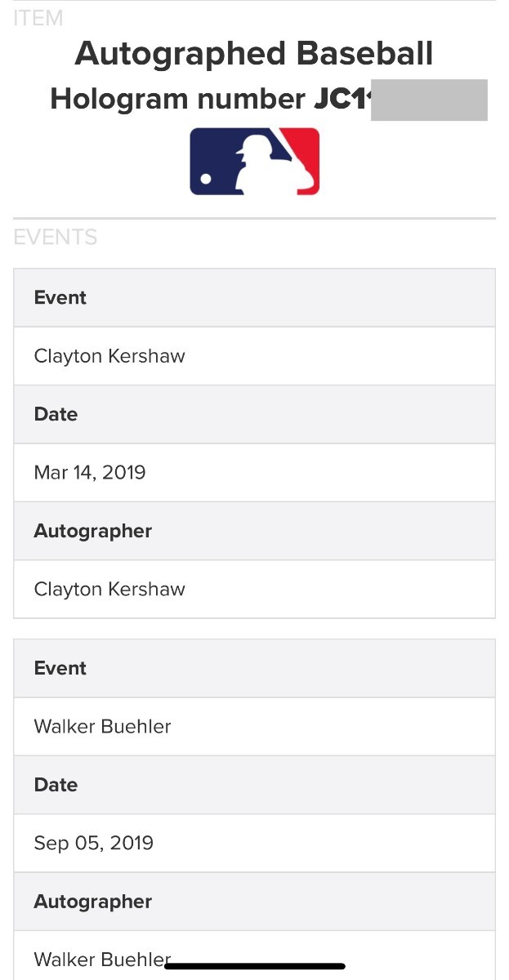This screenshot has height=980, width=509.
Task: Tap the MLB batter logo
Action: click(254, 162)
